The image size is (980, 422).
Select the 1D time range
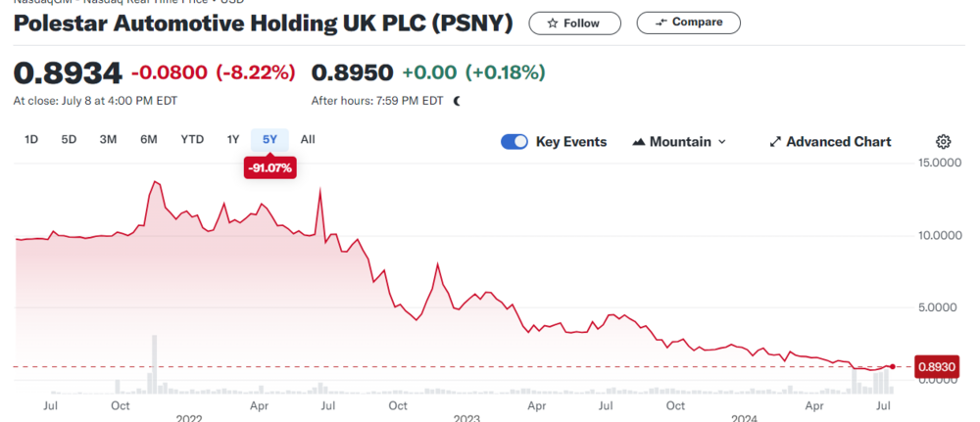[31, 139]
